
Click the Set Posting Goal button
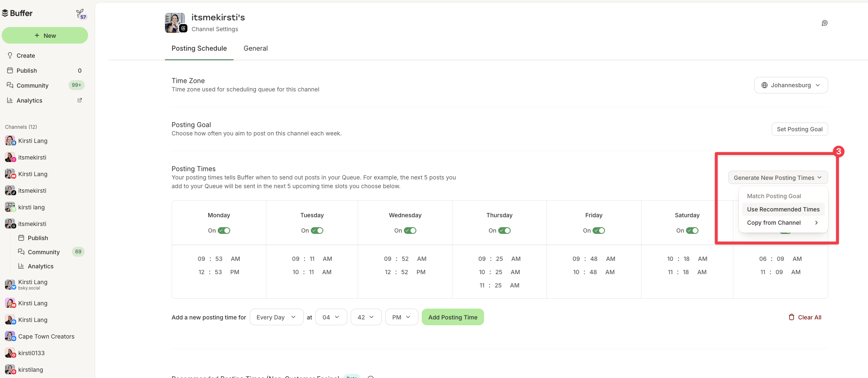pos(799,129)
